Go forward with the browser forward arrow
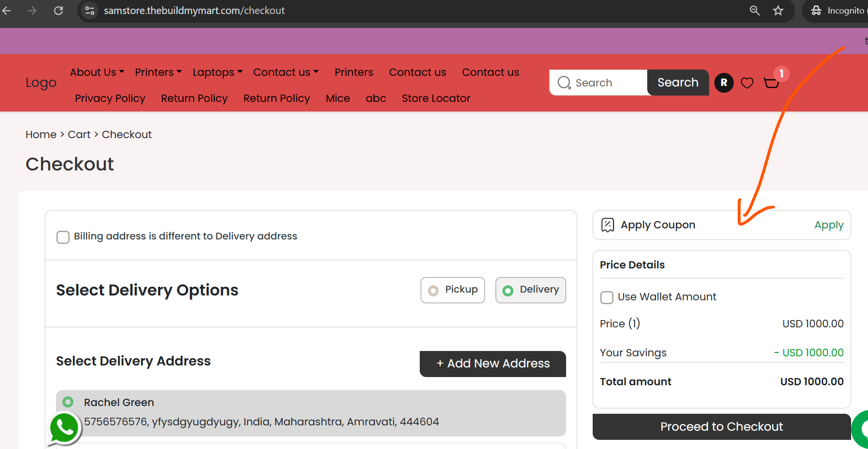The height and width of the screenshot is (449, 868). click(32, 11)
